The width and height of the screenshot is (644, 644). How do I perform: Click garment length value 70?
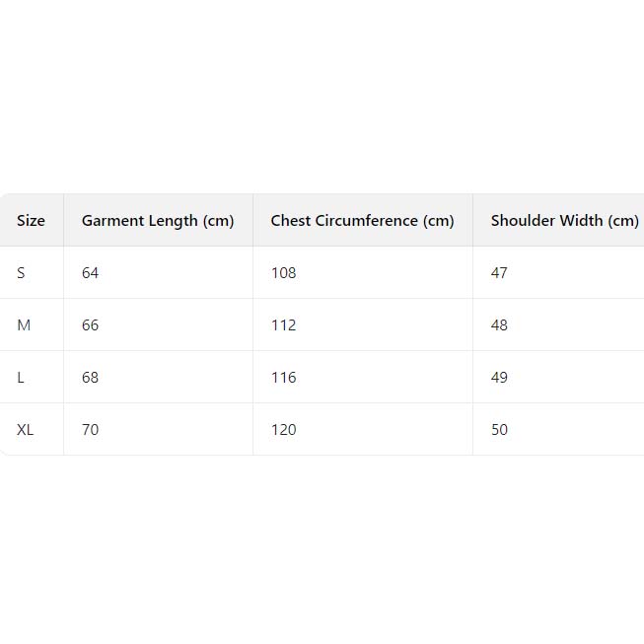point(91,430)
